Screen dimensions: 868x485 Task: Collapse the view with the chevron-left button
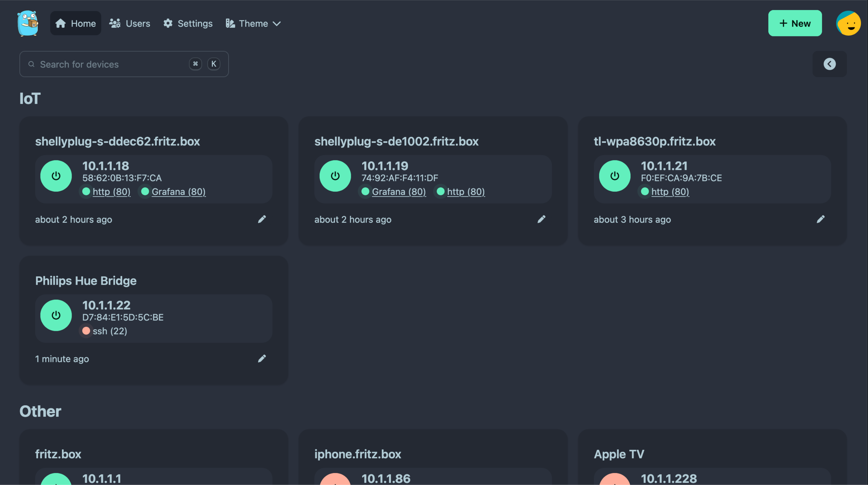[829, 64]
